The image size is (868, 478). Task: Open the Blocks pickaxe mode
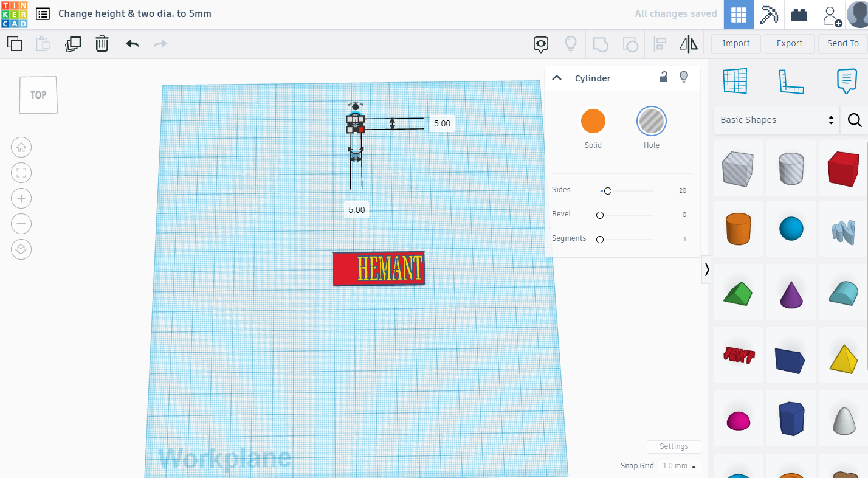pos(769,15)
